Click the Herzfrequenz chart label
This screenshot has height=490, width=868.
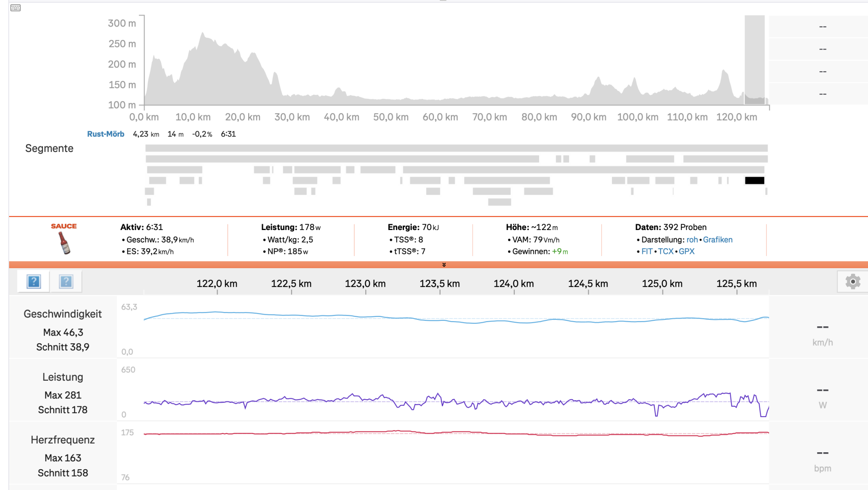point(62,440)
